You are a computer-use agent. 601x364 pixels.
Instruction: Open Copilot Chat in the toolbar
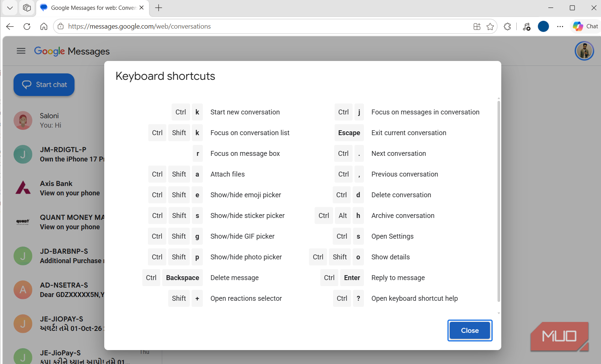586,26
